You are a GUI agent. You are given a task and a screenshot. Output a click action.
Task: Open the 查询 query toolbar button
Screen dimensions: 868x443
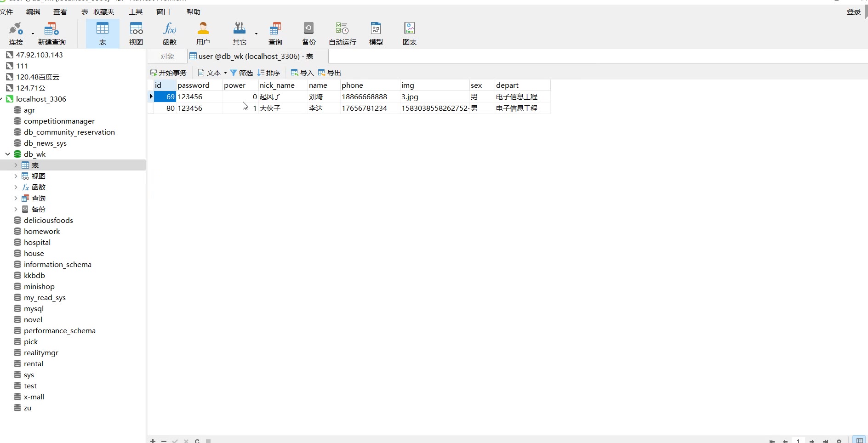[275, 34]
